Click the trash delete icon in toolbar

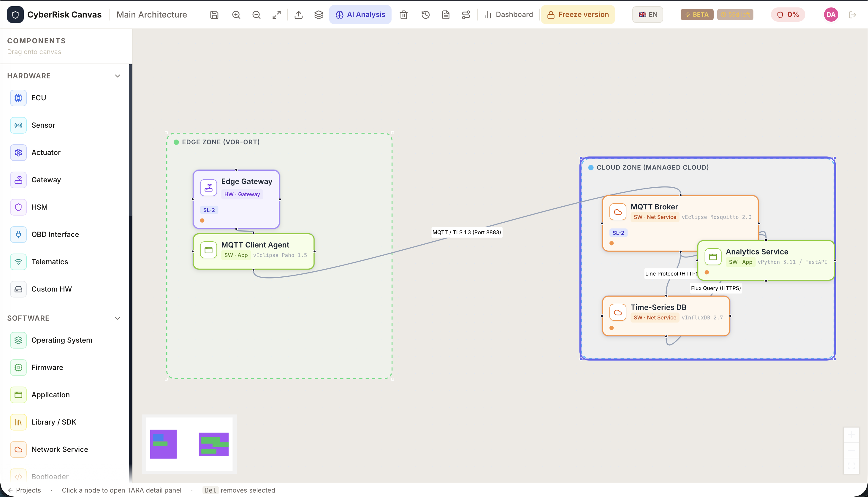pyautogui.click(x=404, y=15)
